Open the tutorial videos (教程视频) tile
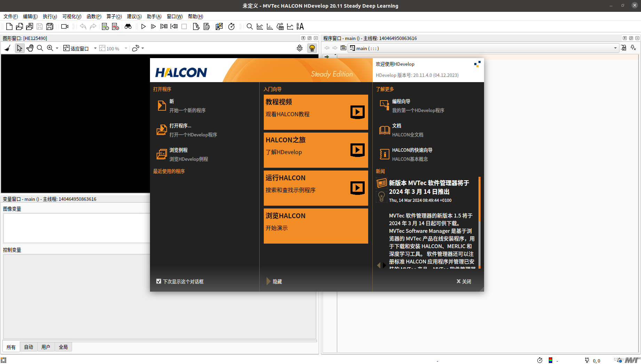 [316, 112]
